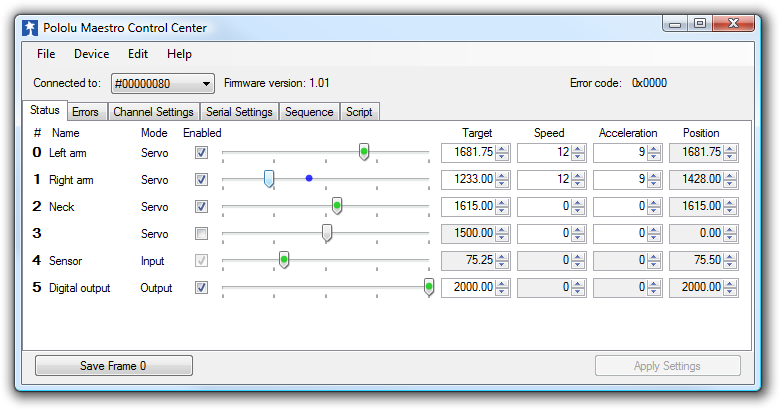Decrease Digital output target with down arrow
The width and height of the screenshot is (780, 410).
(503, 292)
